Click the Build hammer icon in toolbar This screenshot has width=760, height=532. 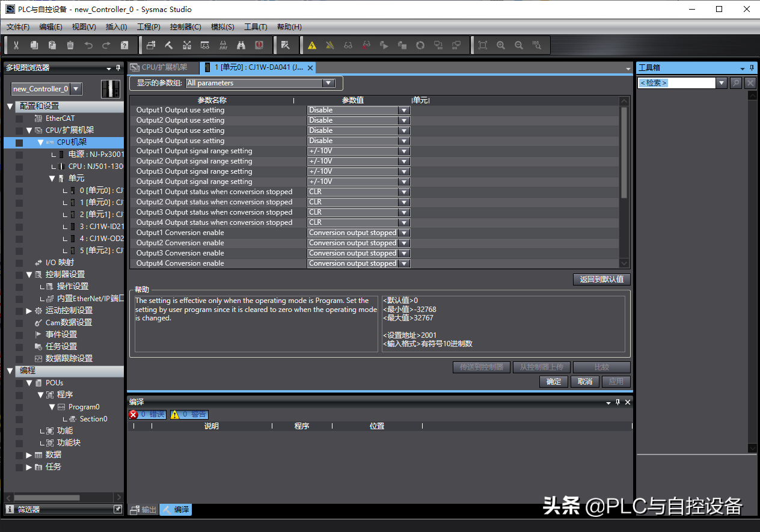click(169, 45)
